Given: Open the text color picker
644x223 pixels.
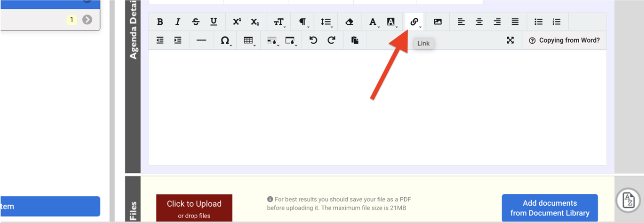Looking at the screenshot, I should click(373, 22).
